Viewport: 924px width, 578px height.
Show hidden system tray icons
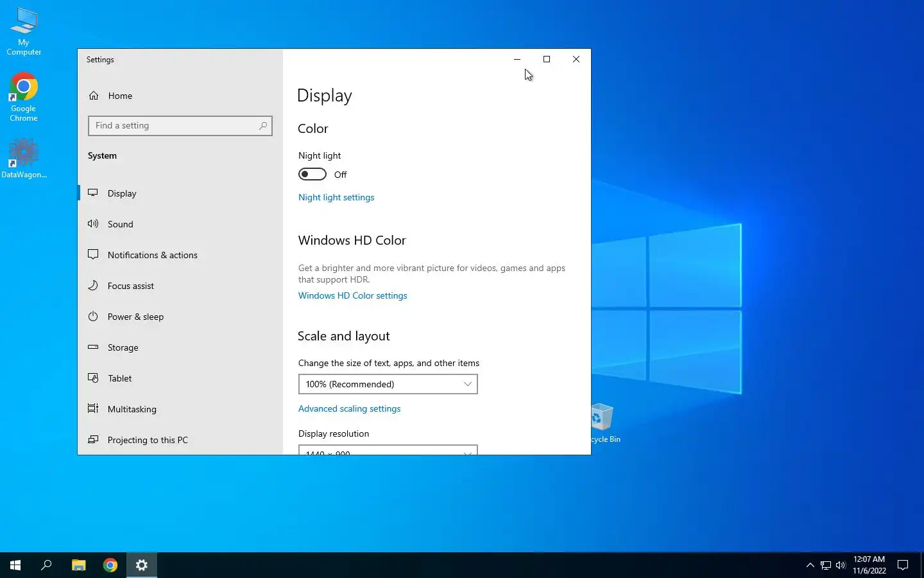[810, 565]
